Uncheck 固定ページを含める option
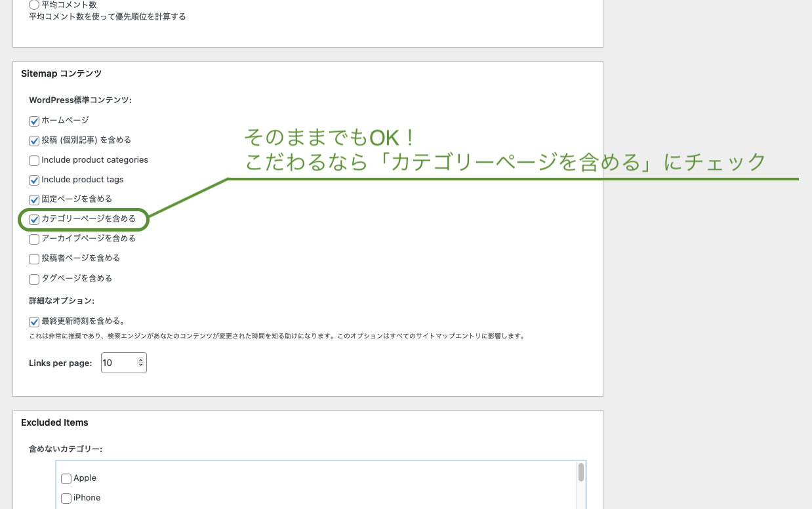 [34, 200]
